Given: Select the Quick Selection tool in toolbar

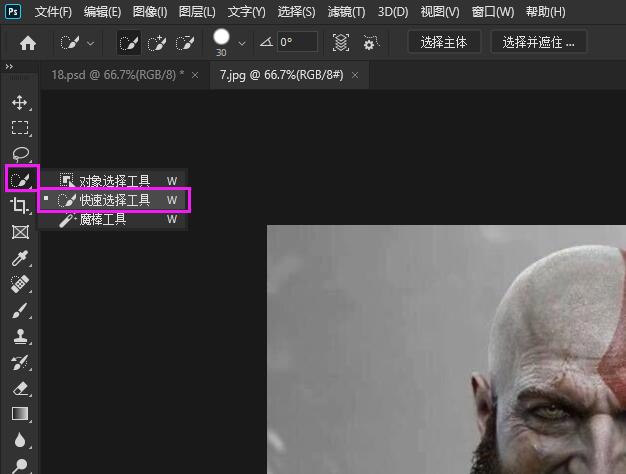Looking at the screenshot, I should (20, 180).
